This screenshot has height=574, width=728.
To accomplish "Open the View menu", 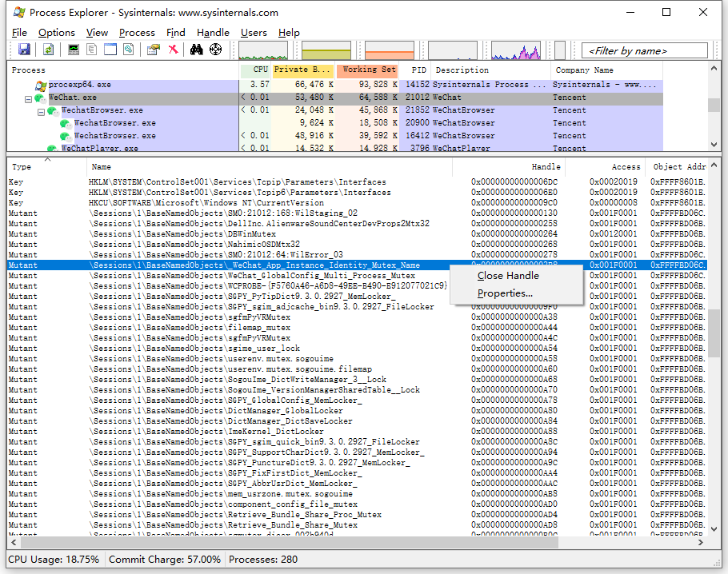I will point(97,33).
